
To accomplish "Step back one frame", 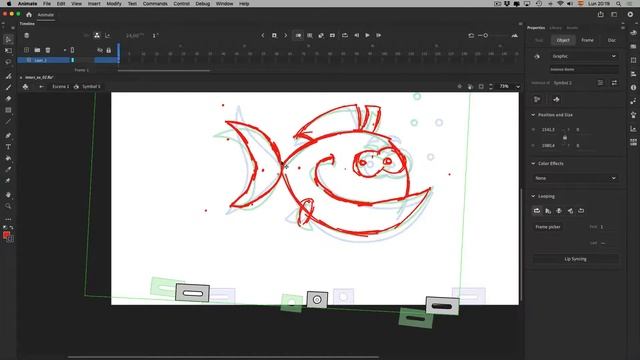I will (356, 36).
